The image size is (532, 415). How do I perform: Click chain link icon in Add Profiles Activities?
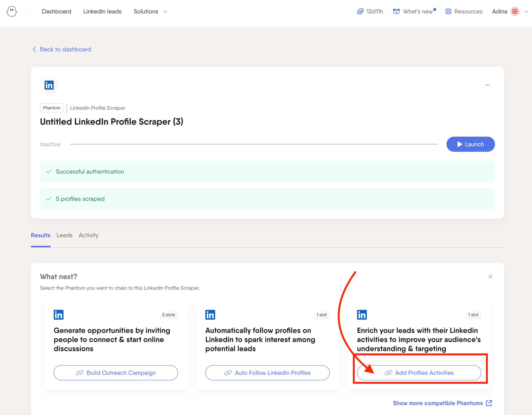(388, 373)
